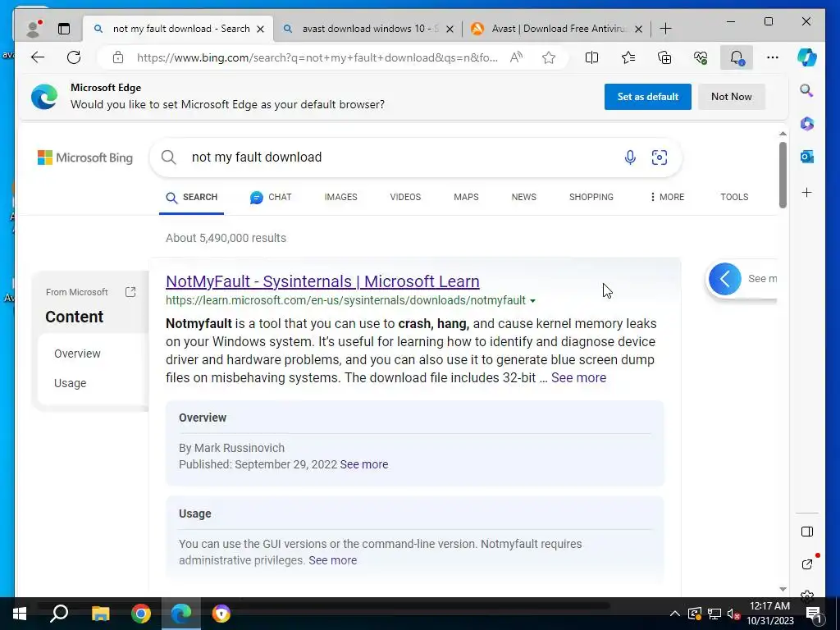Open the Favorites list icon

pyautogui.click(x=628, y=57)
